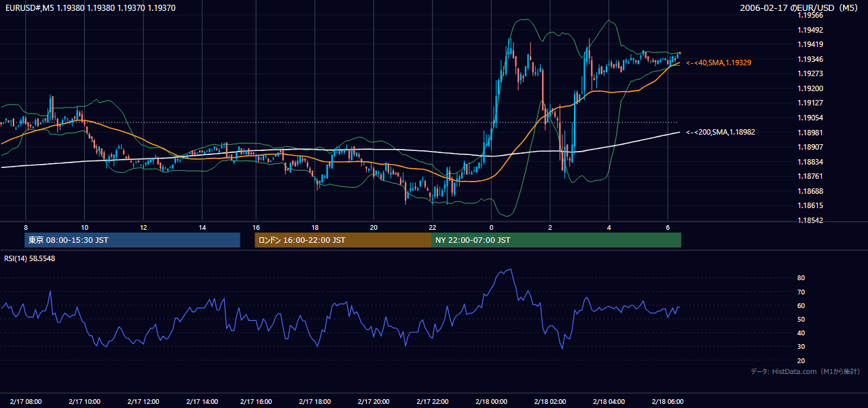Click RSI scale value 50
The height and width of the screenshot is (408, 868).
tap(801, 320)
